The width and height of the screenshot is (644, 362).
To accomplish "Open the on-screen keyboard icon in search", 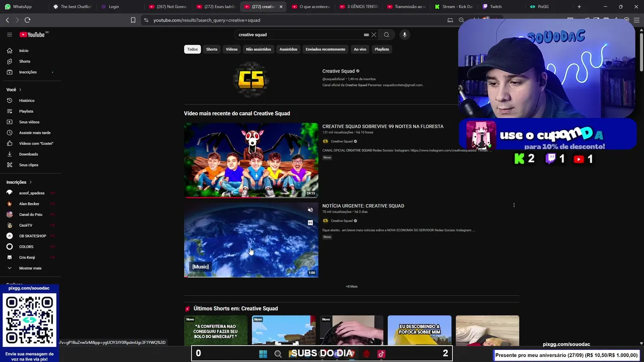I will (366, 35).
